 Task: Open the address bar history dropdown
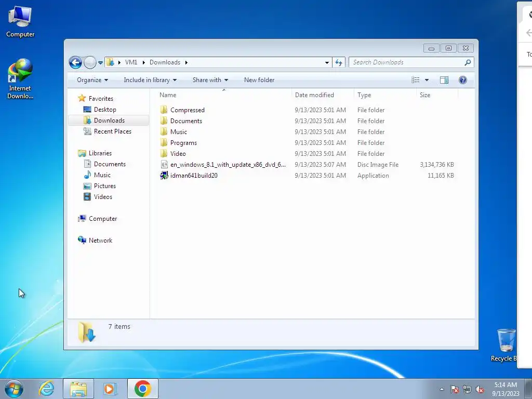coord(327,62)
